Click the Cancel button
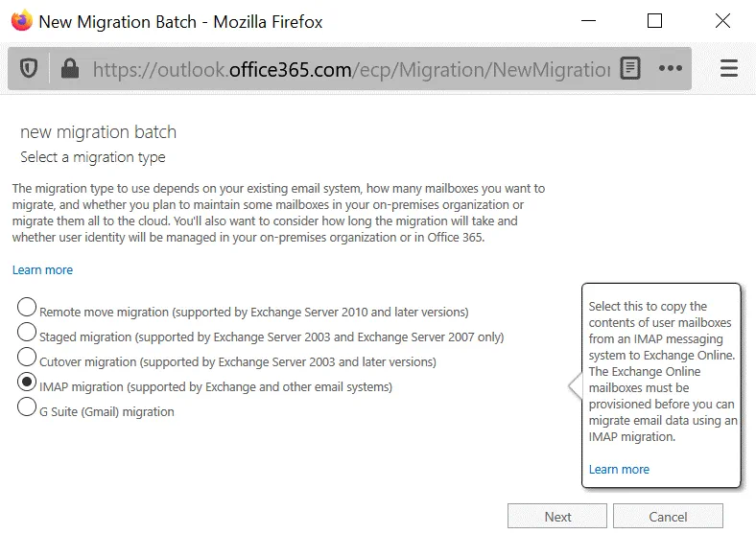 pyautogui.click(x=668, y=517)
